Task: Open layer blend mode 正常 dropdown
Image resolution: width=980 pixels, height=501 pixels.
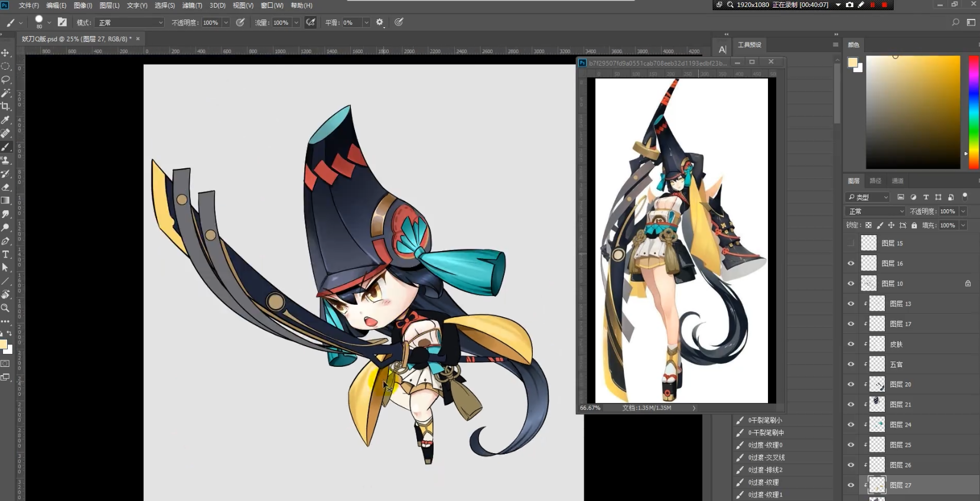Action: (875, 211)
